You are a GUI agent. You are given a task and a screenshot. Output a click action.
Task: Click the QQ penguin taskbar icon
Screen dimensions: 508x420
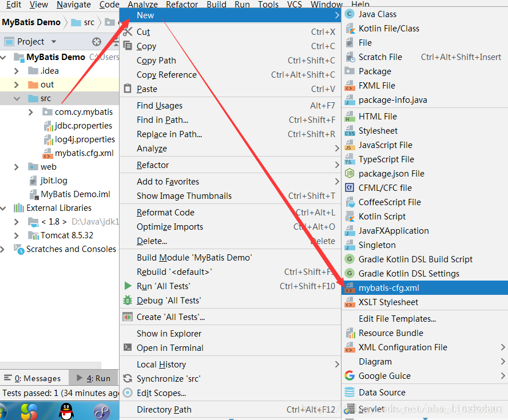click(66, 411)
